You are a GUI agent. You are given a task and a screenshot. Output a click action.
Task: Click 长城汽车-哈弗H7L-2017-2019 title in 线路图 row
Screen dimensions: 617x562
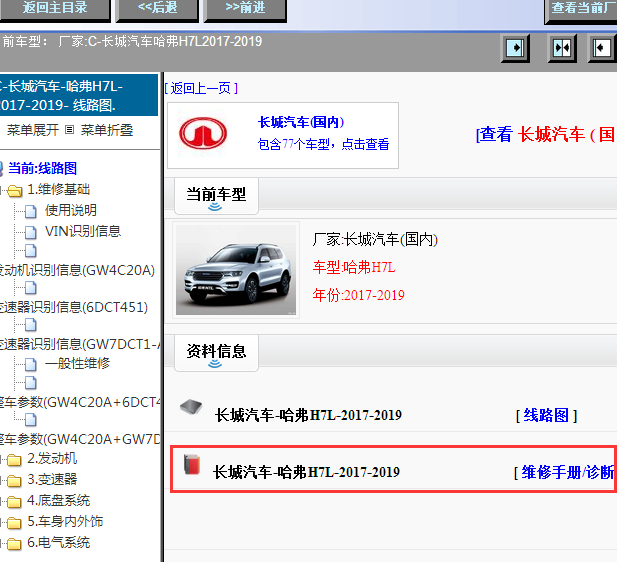pyautogui.click(x=308, y=415)
